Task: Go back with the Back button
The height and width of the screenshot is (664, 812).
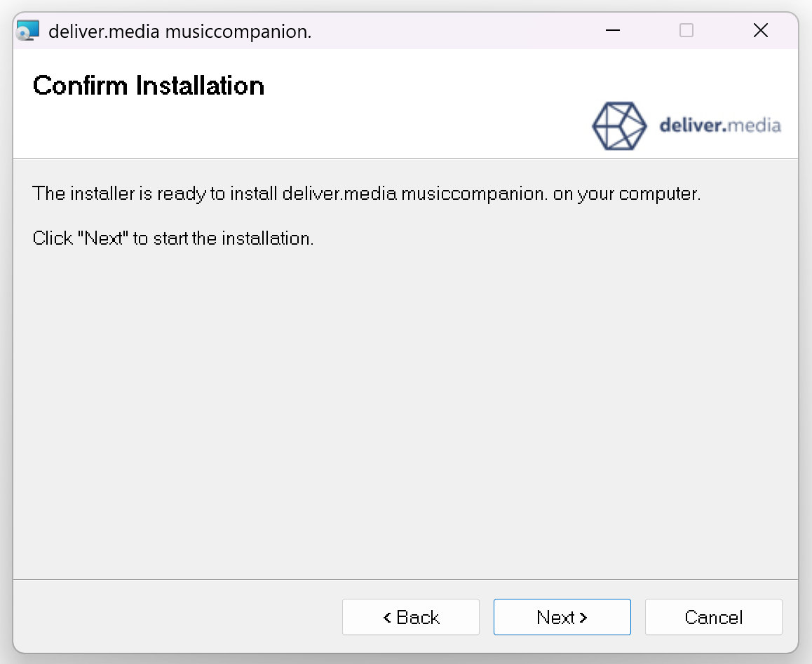Action: (411, 617)
